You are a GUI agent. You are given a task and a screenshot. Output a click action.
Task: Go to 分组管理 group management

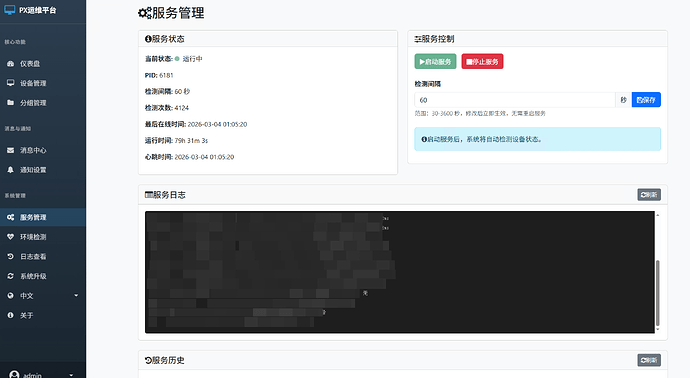[43, 103]
